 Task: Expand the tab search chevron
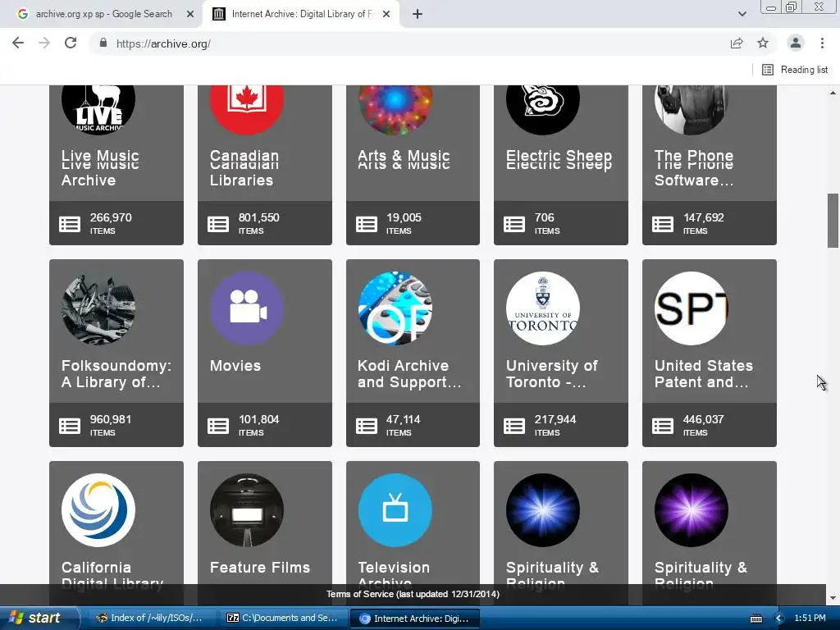point(742,15)
